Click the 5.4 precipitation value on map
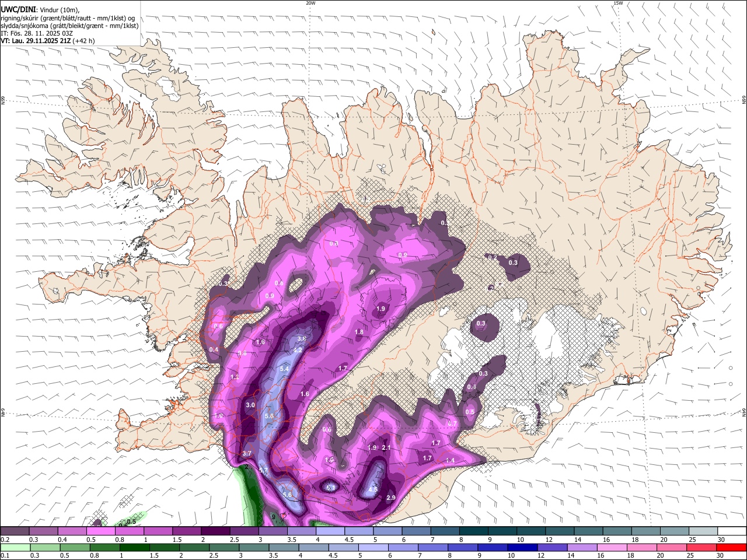Image resolution: width=747 pixels, height=560 pixels. [285, 369]
